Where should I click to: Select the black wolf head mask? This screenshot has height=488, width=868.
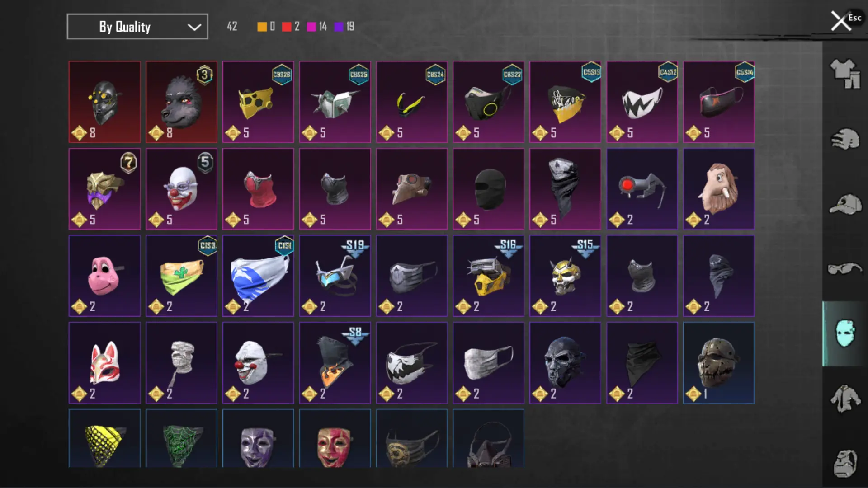pyautogui.click(x=181, y=102)
